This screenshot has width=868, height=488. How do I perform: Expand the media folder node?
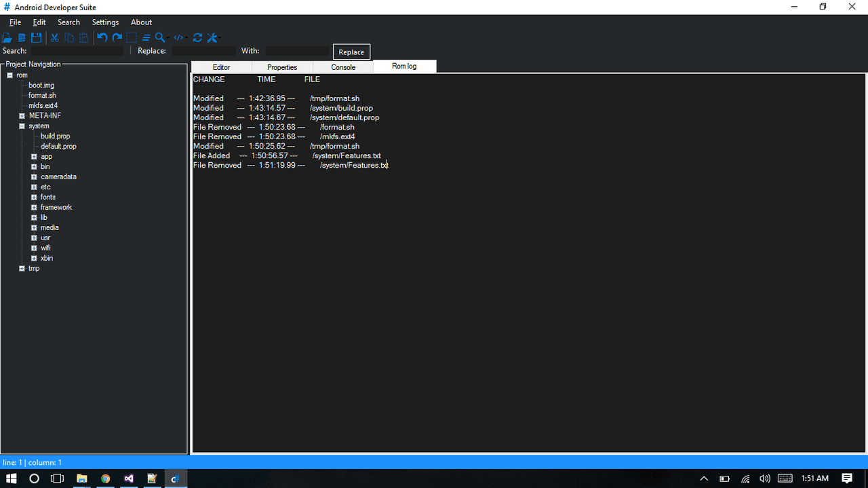[x=34, y=228]
